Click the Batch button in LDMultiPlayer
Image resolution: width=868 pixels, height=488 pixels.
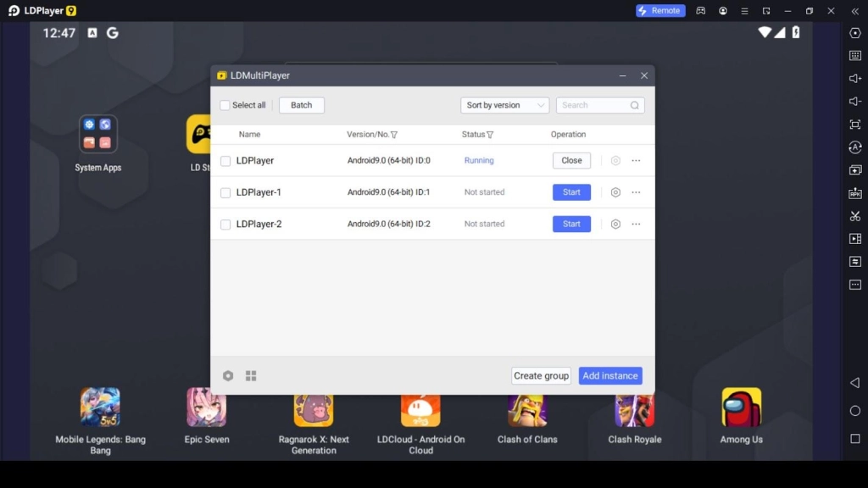[x=301, y=105]
